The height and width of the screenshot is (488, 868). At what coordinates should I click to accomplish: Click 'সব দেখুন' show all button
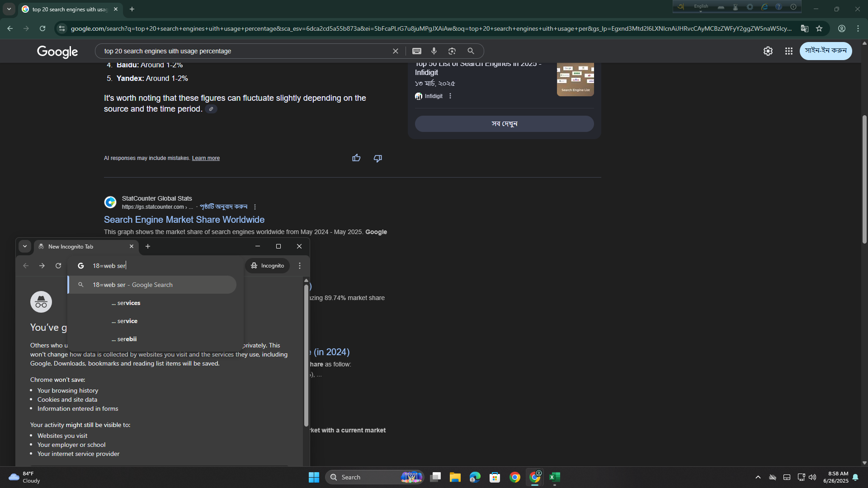(504, 124)
